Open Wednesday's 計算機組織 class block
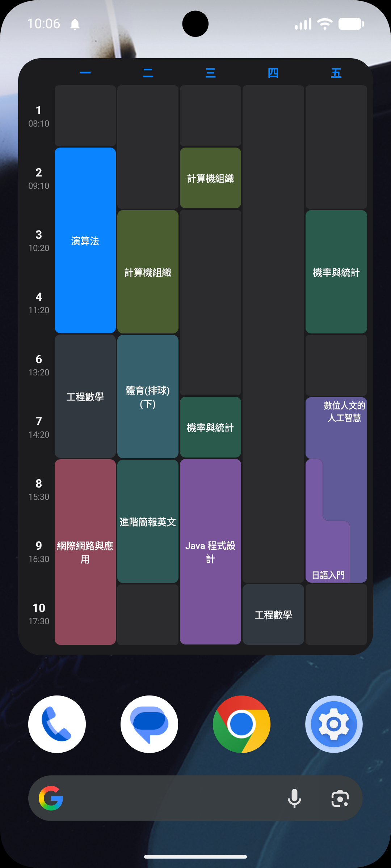 tap(210, 178)
